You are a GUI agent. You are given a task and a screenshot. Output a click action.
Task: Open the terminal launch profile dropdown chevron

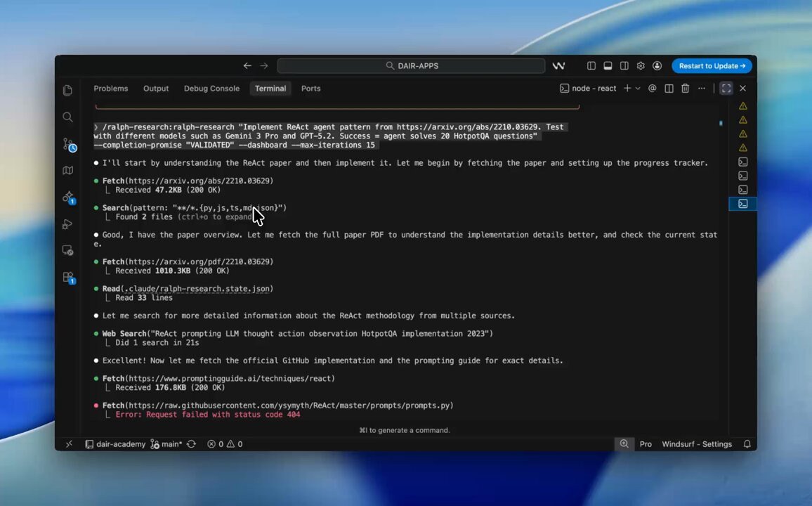tap(638, 89)
